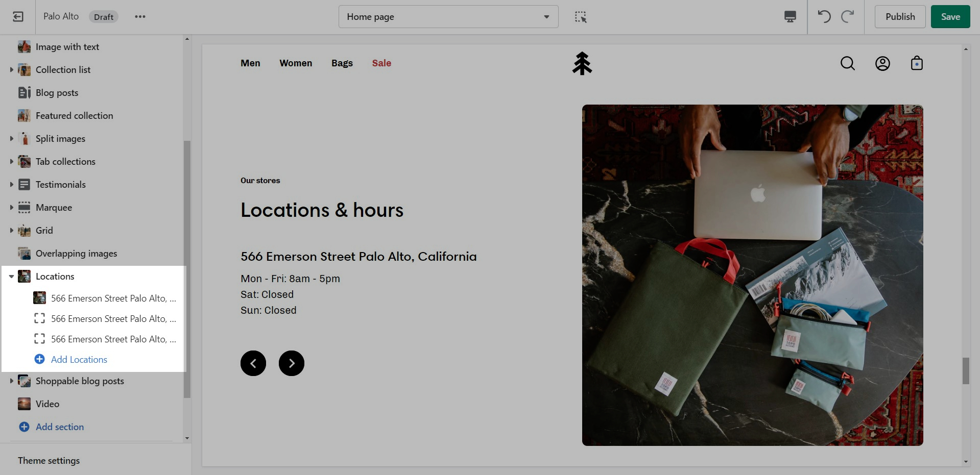Open the shopping bag cart icon
Screen dimensions: 980x475
pyautogui.click(x=917, y=63)
